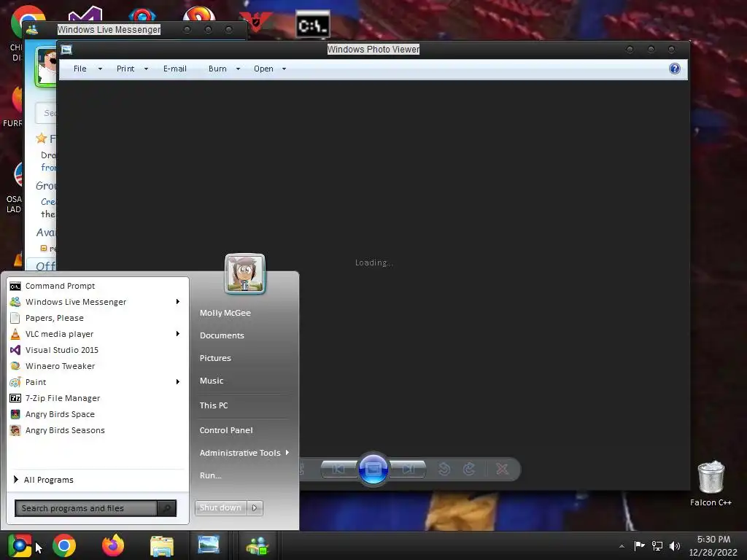Screen dimensions: 747x560
Task: Expand VLC media player jump list arrow
Action: pyautogui.click(x=178, y=334)
